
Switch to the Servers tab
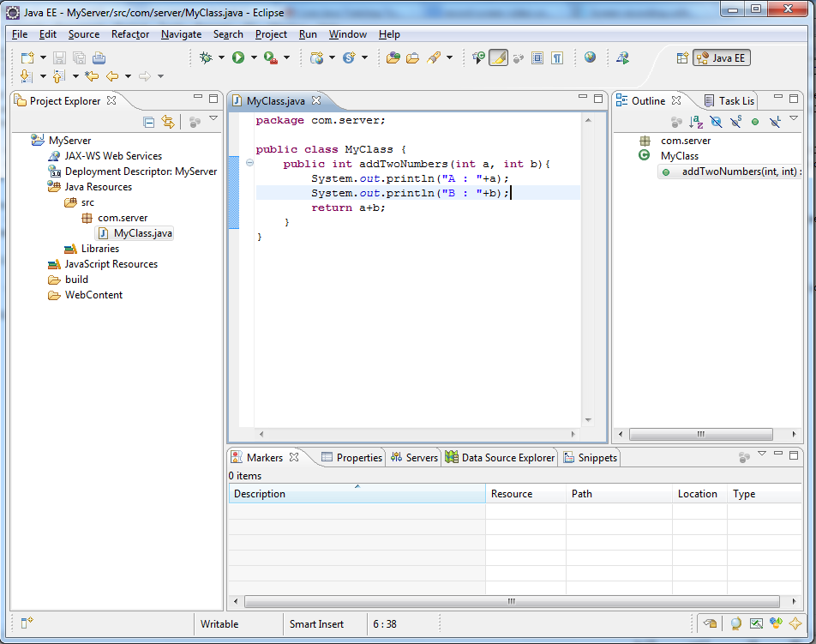421,457
